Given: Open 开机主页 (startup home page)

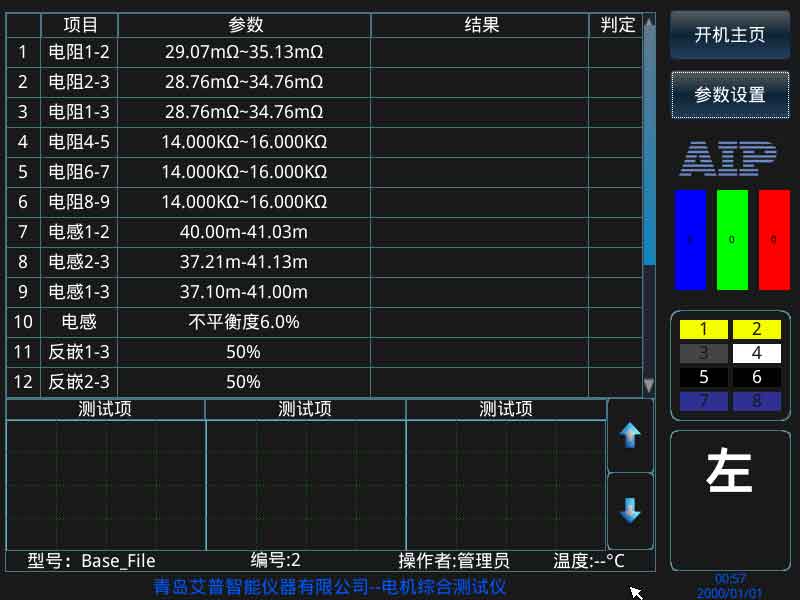Looking at the screenshot, I should tap(731, 33).
